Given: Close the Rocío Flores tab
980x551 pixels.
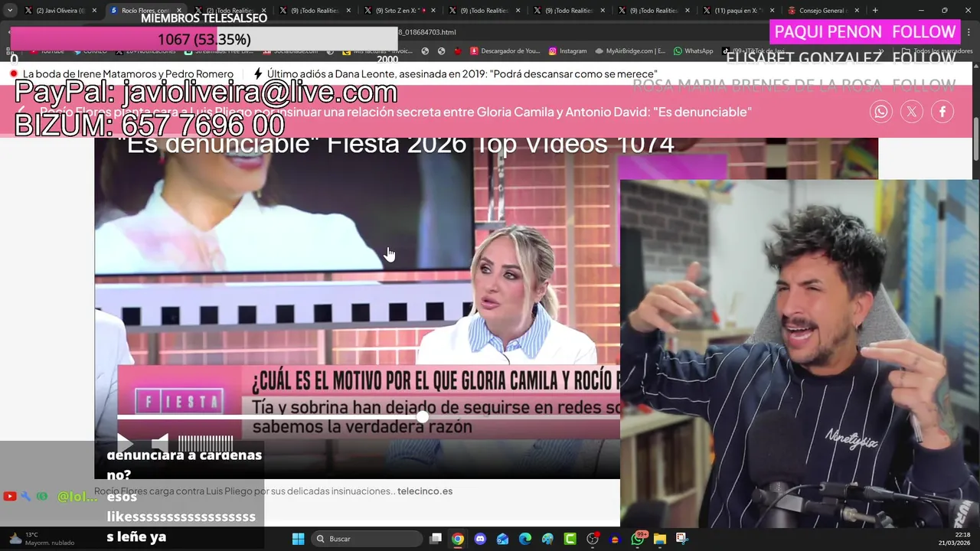Looking at the screenshot, I should 179,11.
